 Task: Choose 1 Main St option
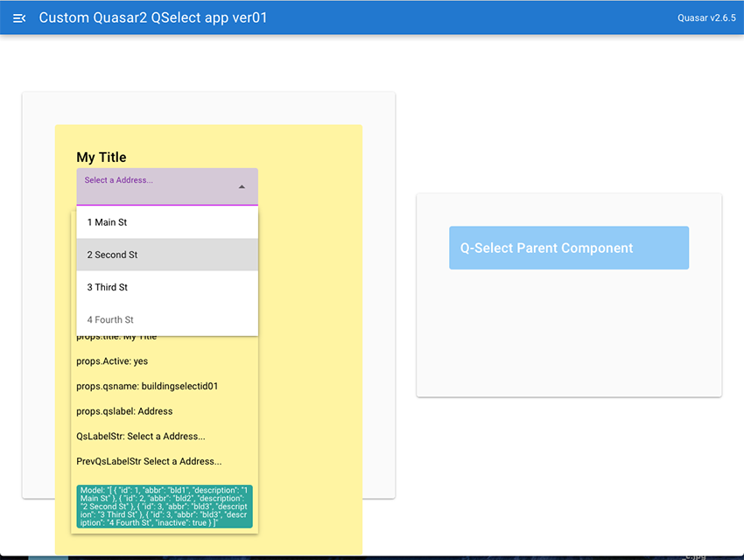click(x=167, y=222)
